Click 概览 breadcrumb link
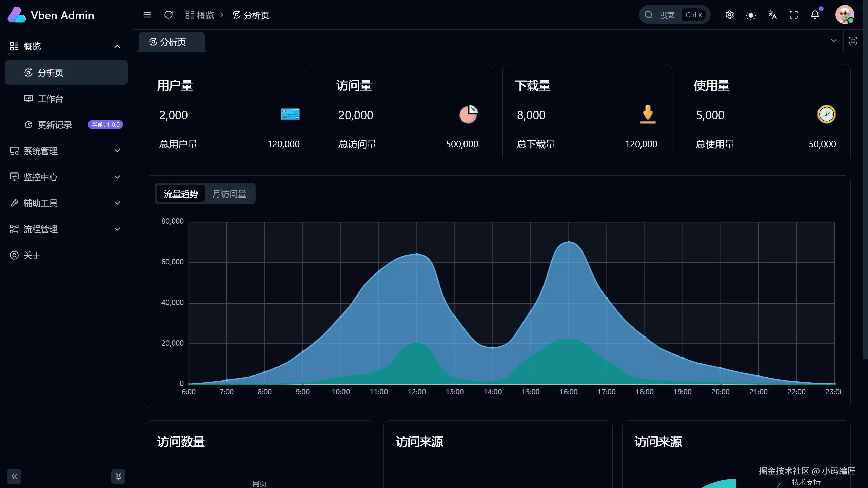The image size is (868, 488). (x=205, y=15)
